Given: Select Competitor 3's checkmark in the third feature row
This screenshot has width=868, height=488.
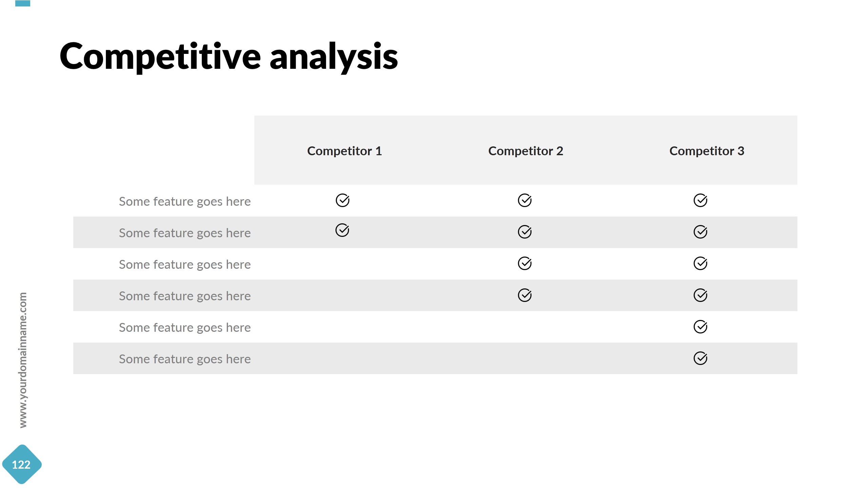Looking at the screenshot, I should tap(700, 263).
